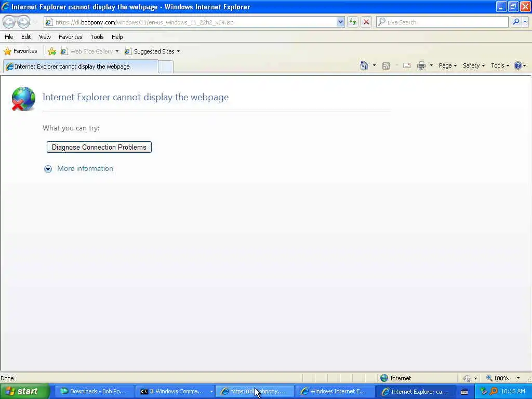532x399 pixels.
Task: Open the File menu
Action: tap(9, 37)
